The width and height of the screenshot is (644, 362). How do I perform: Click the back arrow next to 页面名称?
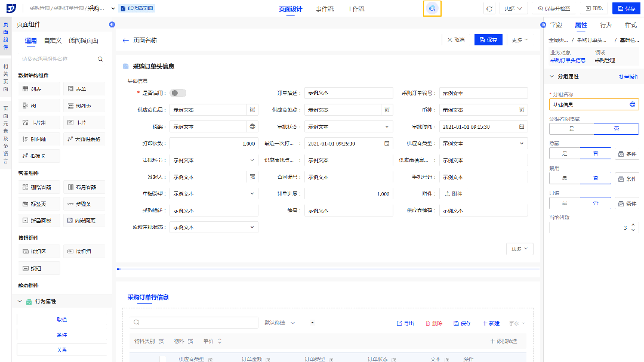tap(125, 40)
